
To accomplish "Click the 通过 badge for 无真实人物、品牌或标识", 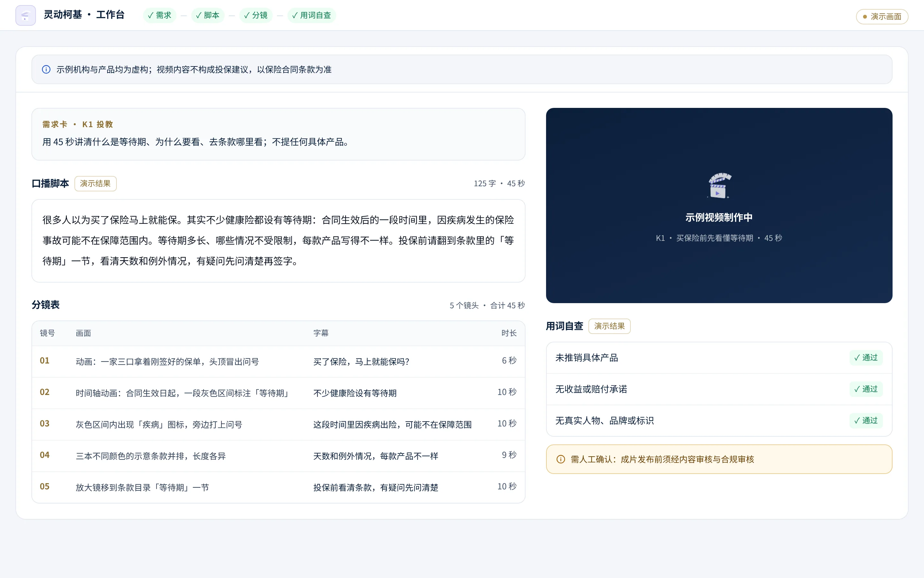I will tap(866, 421).
